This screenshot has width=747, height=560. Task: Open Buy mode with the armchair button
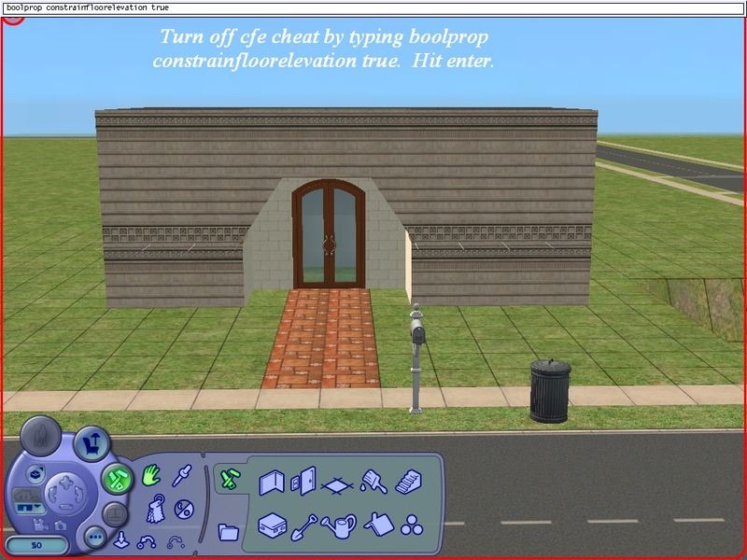pos(92,443)
